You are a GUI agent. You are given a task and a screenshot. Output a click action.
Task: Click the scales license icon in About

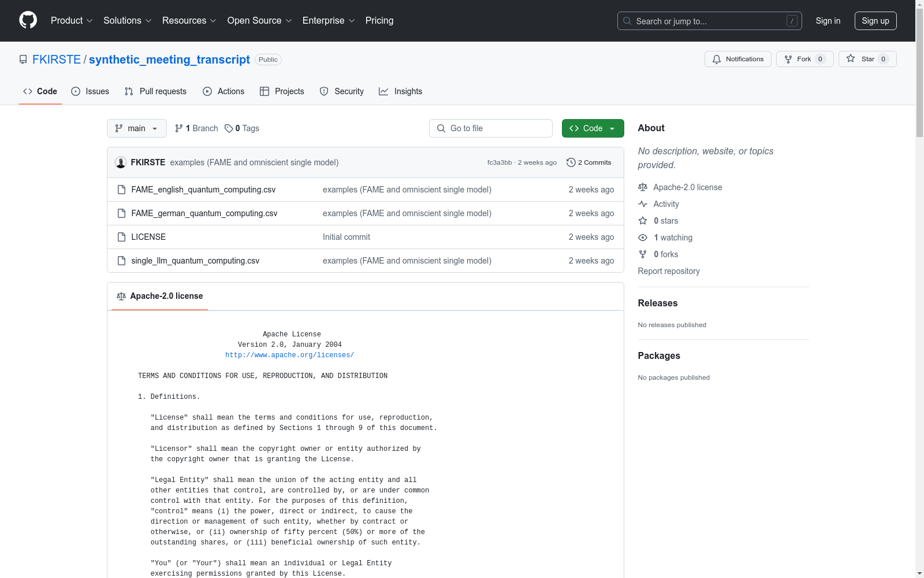click(x=643, y=187)
